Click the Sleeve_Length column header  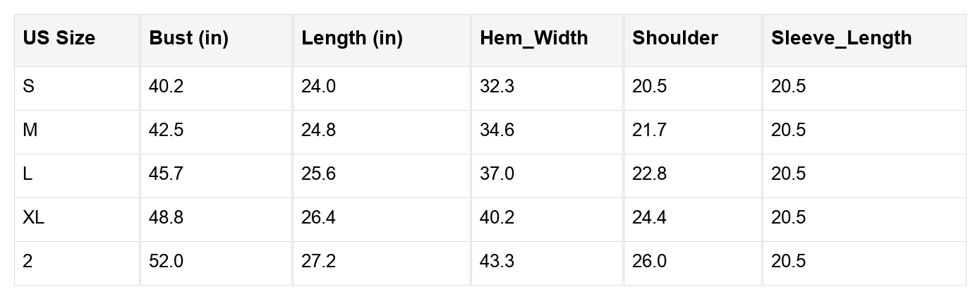tap(841, 39)
